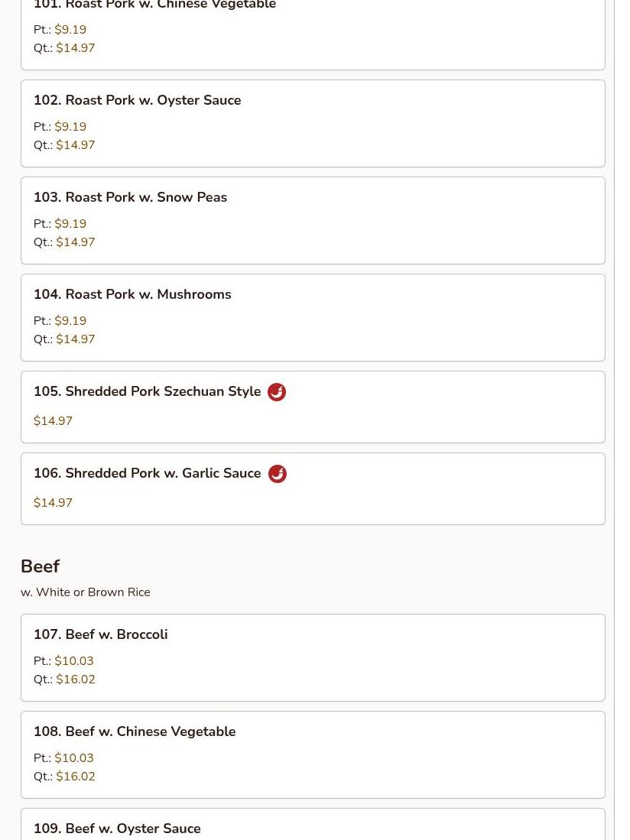Click spicy pepper icon beside Shredded Pork Szechuan Style
This screenshot has width=630, height=840.
pyautogui.click(x=277, y=392)
